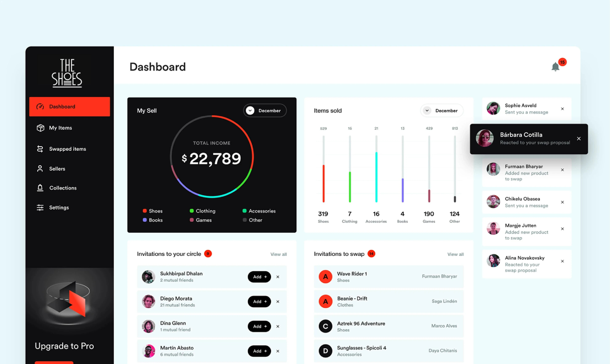Click the Settings sliders icon
The width and height of the screenshot is (610, 364).
[40, 207]
